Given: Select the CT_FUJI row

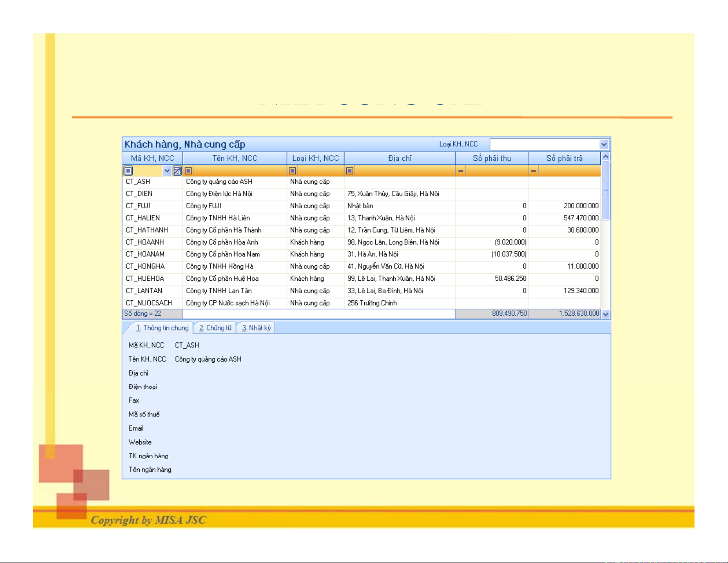Looking at the screenshot, I should tap(138, 206).
